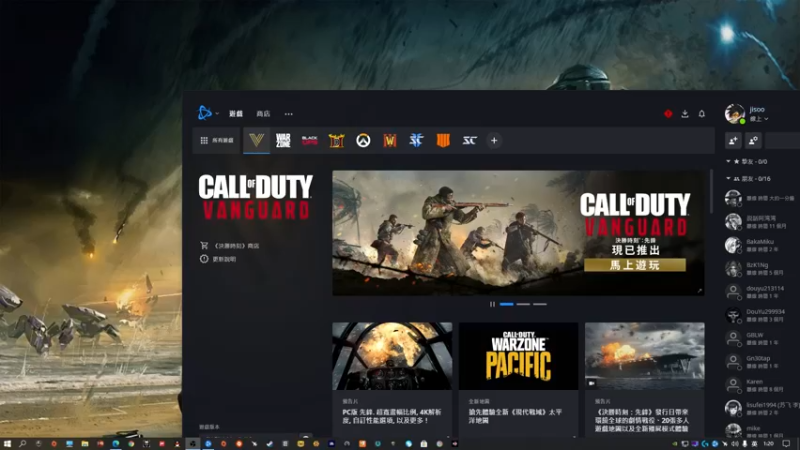This screenshot has height=450, width=800.
Task: Click the jisoo profile avatar
Action: [735, 113]
